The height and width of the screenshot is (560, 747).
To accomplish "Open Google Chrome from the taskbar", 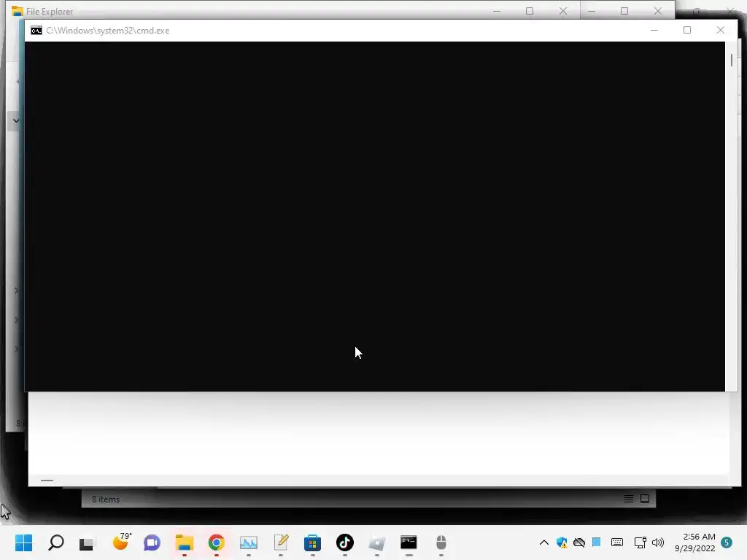I will pyautogui.click(x=216, y=542).
